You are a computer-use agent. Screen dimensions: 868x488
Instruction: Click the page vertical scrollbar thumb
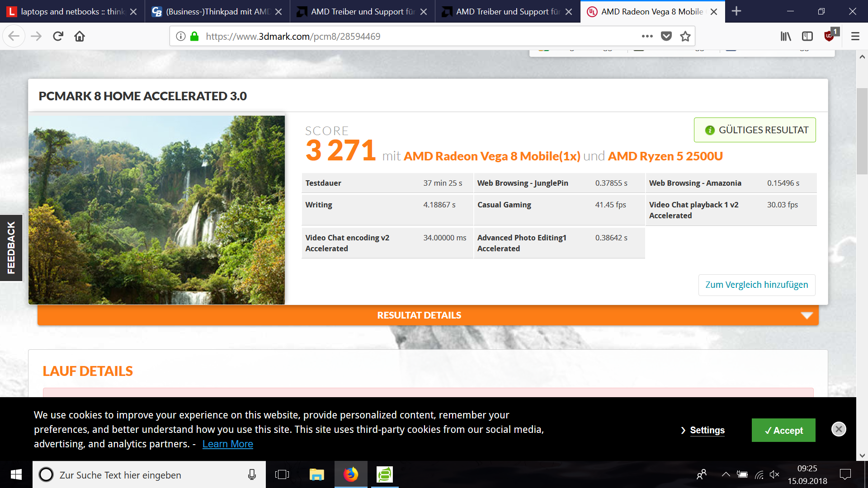[862, 131]
